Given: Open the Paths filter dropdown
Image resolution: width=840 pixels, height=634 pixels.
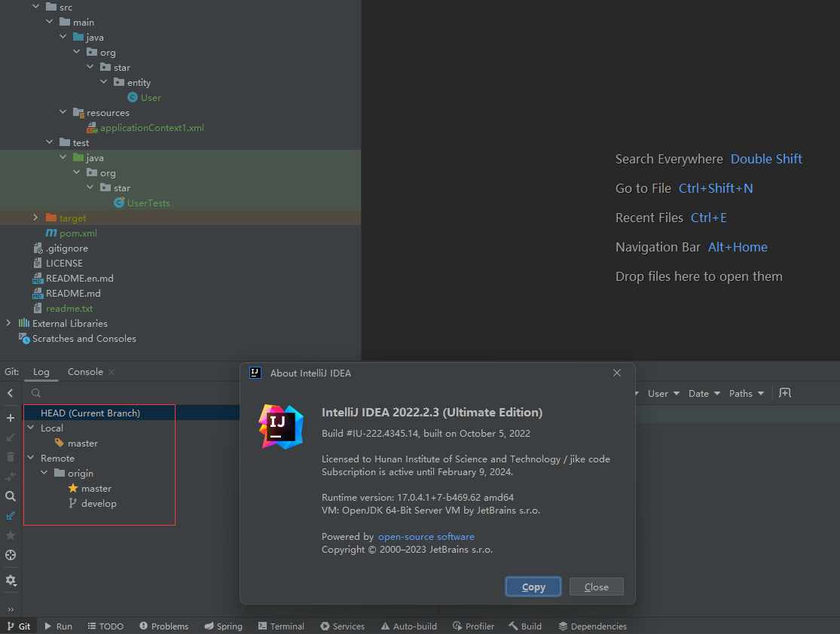Looking at the screenshot, I should (x=747, y=394).
